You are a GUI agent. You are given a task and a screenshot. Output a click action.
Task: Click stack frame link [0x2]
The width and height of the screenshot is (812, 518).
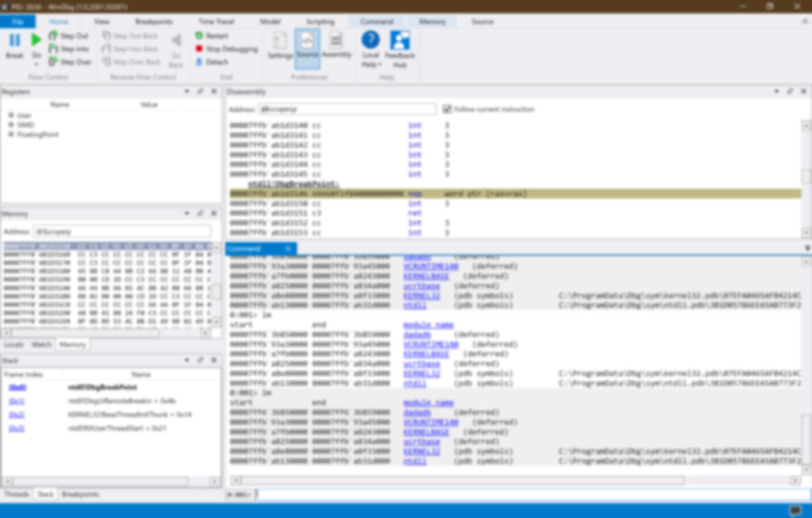click(17, 414)
